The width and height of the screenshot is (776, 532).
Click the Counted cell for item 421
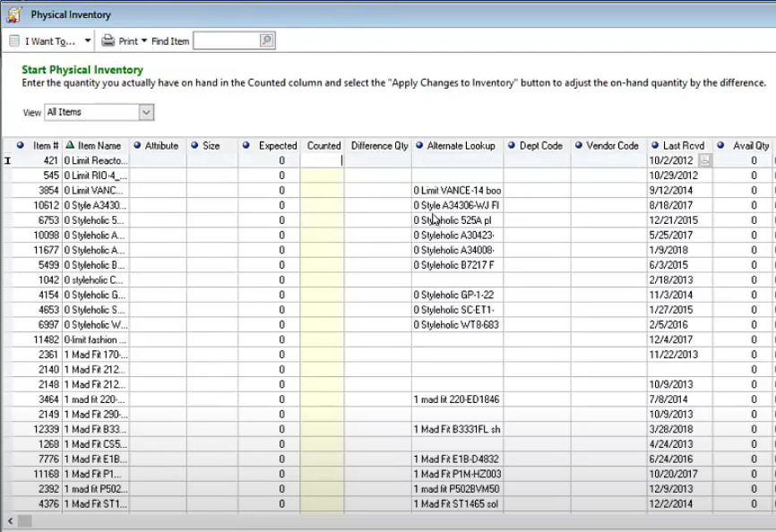[322, 160]
